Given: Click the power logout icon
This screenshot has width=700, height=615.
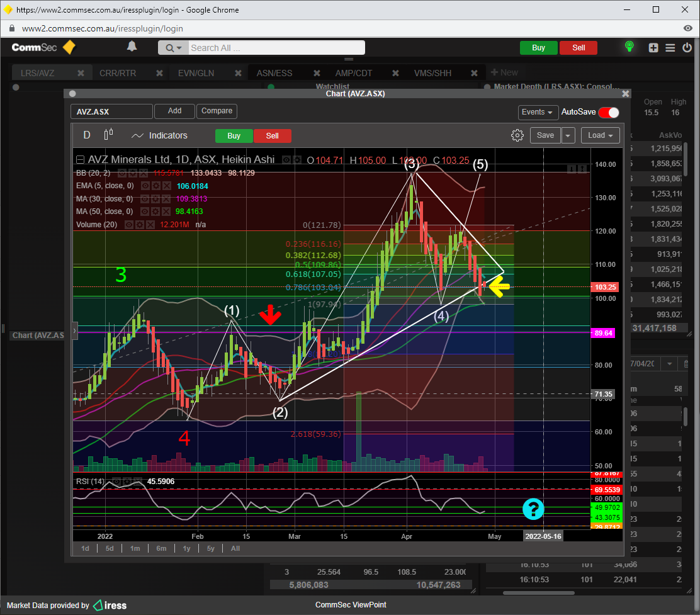Looking at the screenshot, I should tap(687, 47).
